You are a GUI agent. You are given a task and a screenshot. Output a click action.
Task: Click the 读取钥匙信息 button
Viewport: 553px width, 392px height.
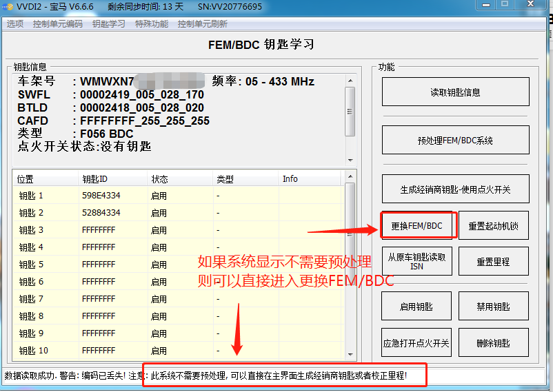click(x=455, y=92)
